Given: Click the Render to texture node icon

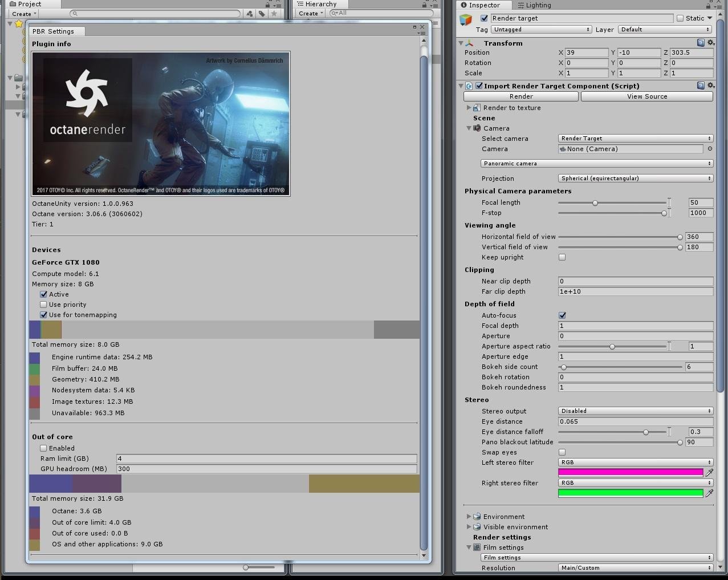Looking at the screenshot, I should point(477,108).
